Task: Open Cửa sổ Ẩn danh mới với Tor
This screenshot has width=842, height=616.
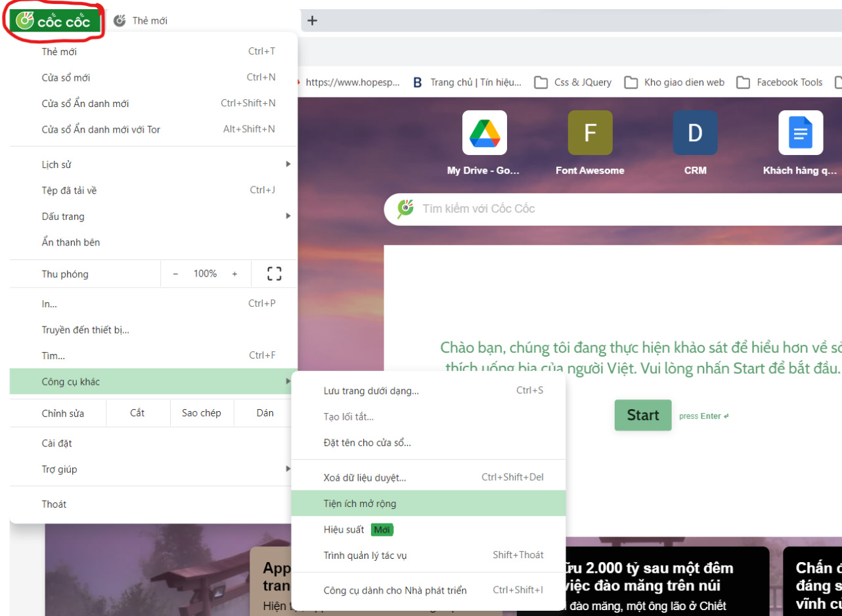Action: tap(154, 129)
